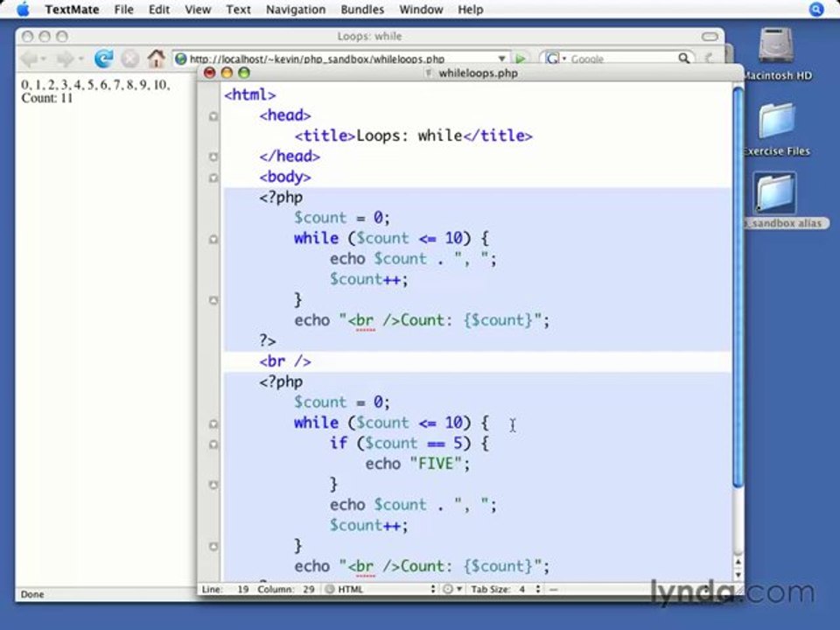Click the magnifier search icon in browser
Viewport: 840px width, 630px height.
(x=683, y=58)
